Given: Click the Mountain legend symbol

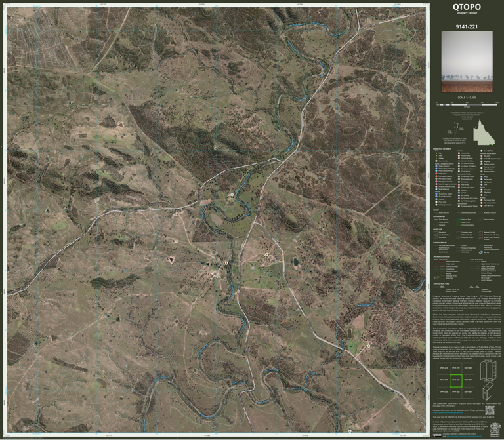Looking at the screenshot, I should pos(482,192).
